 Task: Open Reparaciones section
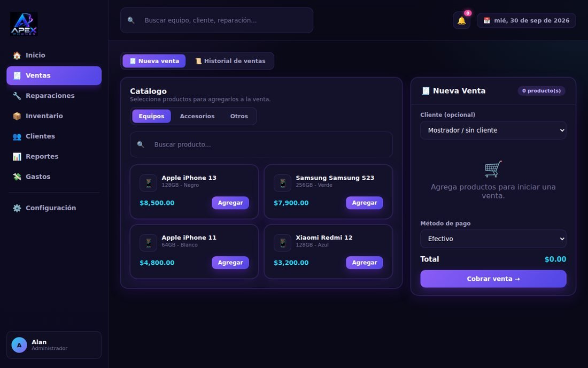[54, 96]
